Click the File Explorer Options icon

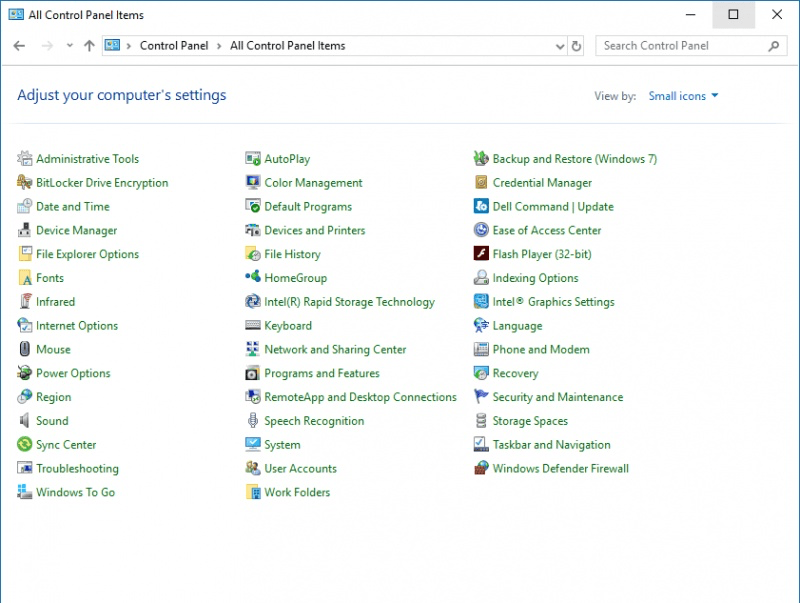coord(24,254)
